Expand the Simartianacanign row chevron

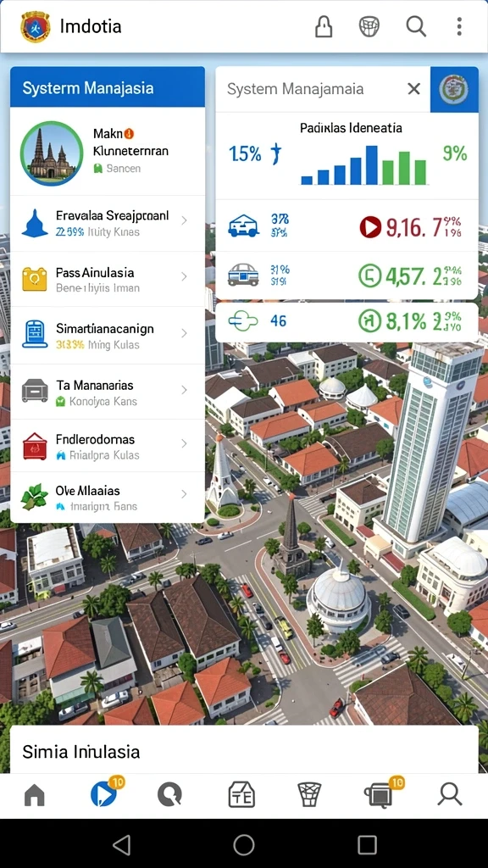[x=184, y=333]
